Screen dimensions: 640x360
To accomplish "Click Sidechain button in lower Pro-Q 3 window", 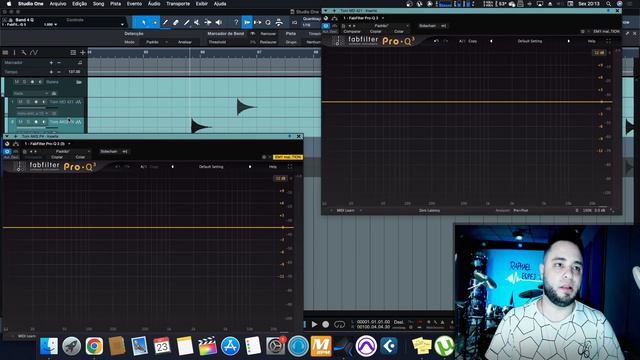I will click(109, 151).
